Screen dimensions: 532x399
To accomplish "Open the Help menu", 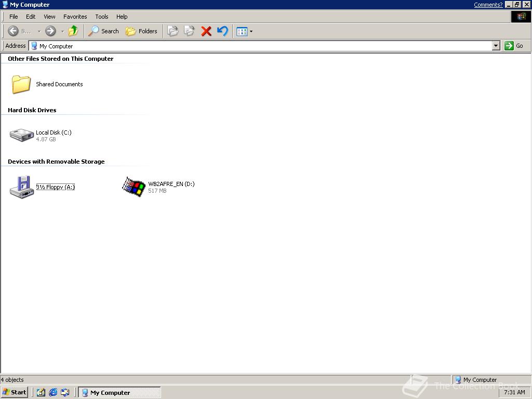I will pyautogui.click(x=122, y=17).
